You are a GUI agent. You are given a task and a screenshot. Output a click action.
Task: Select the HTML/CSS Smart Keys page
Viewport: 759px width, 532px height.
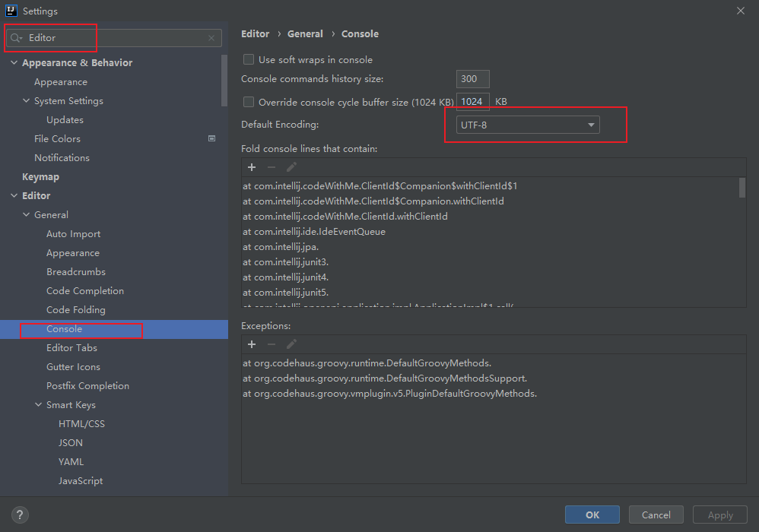click(x=81, y=423)
